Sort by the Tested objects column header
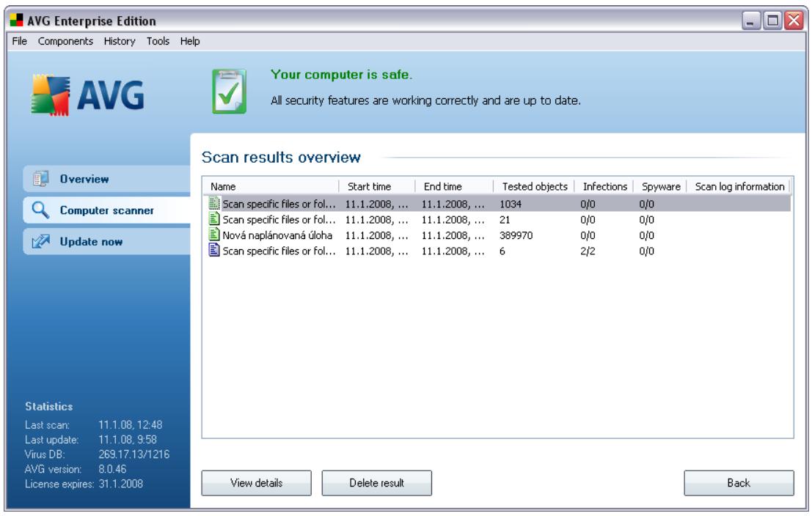This screenshot has width=812, height=516. pos(535,186)
